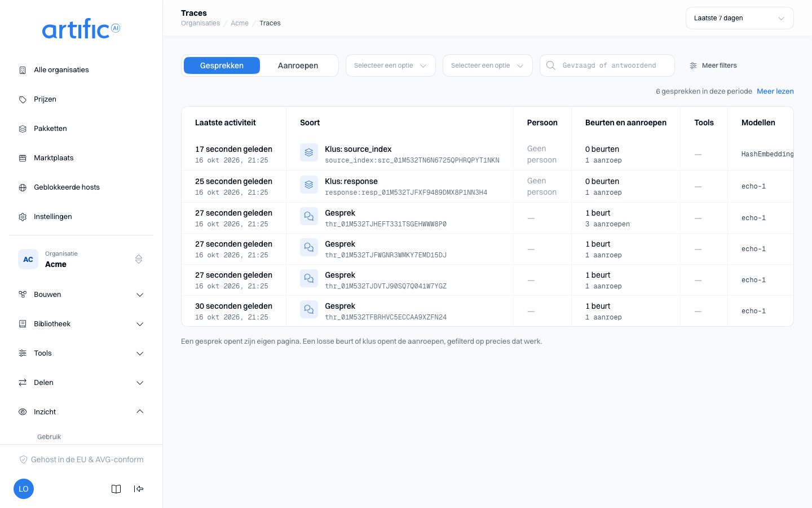812x508 pixels.
Task: Open the Klus: source_index row
Action: tap(487, 154)
